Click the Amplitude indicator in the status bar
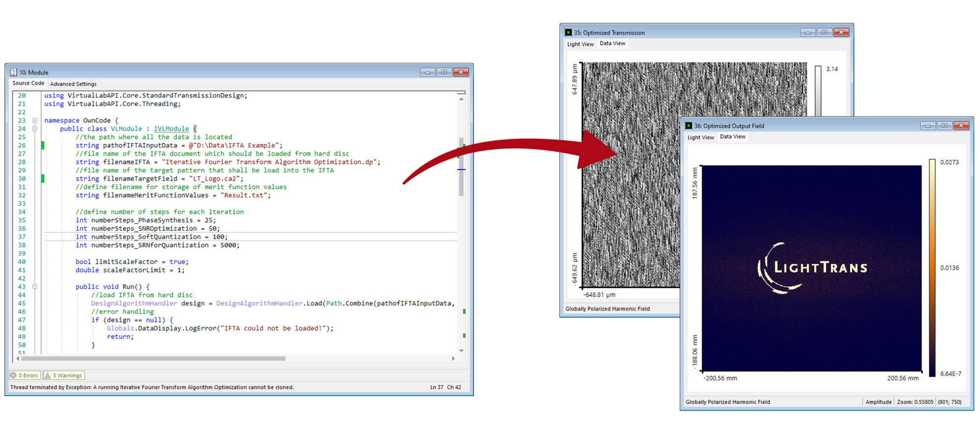The image size is (980, 434). tap(878, 402)
